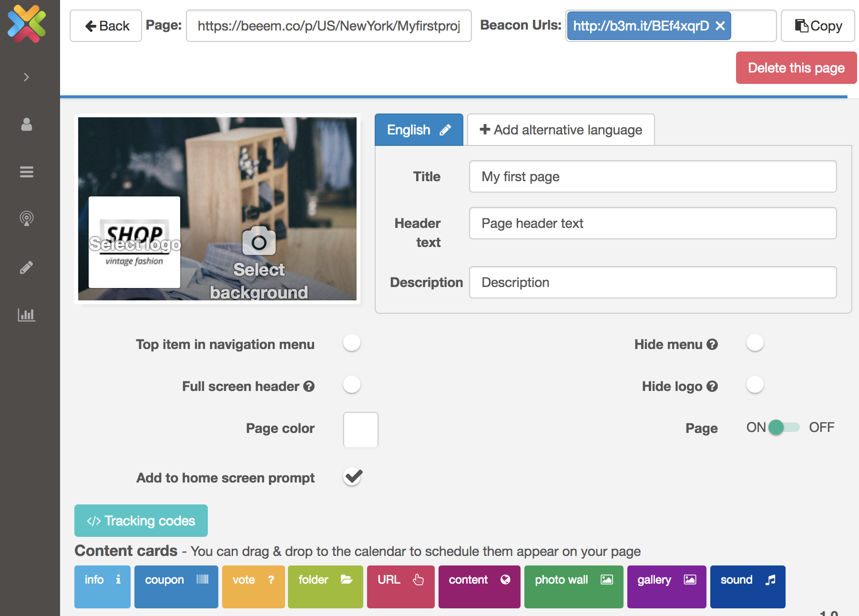Click the Title input field

click(653, 176)
